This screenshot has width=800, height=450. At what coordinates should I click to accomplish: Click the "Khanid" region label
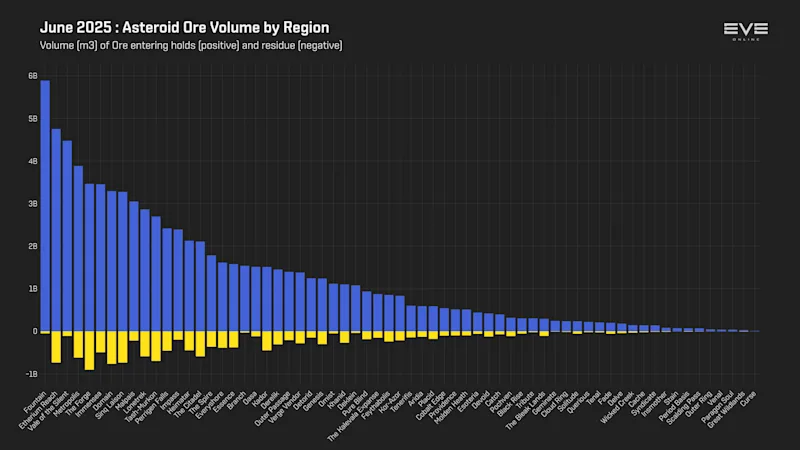pos(337,401)
